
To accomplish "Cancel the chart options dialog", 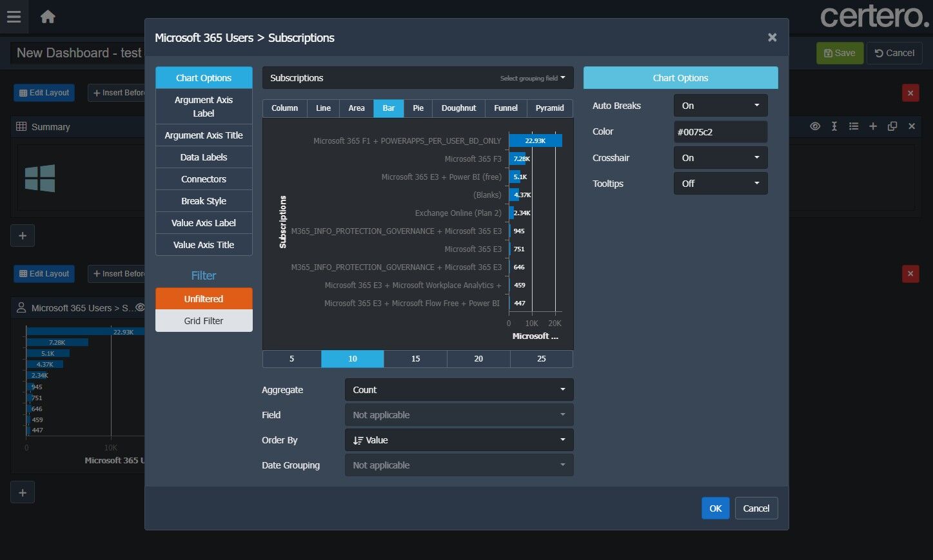I will [x=756, y=508].
